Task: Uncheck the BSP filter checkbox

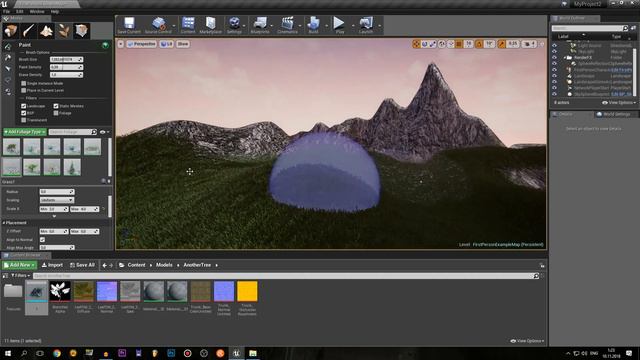Action: point(24,113)
